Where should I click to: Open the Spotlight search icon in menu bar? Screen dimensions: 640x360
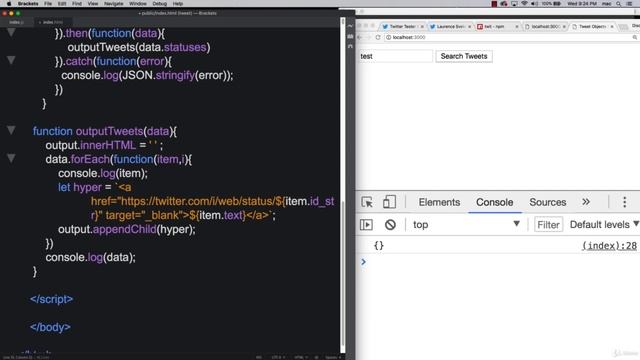tap(619, 4)
